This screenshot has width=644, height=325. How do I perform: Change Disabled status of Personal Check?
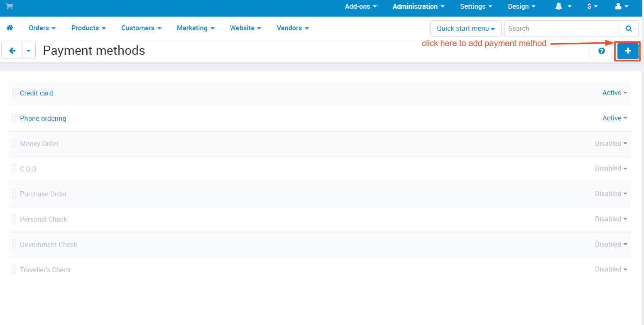611,219
